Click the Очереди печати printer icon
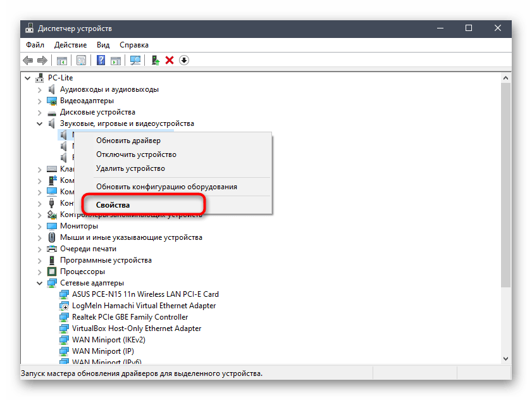This screenshot has width=532, height=400. [52, 249]
